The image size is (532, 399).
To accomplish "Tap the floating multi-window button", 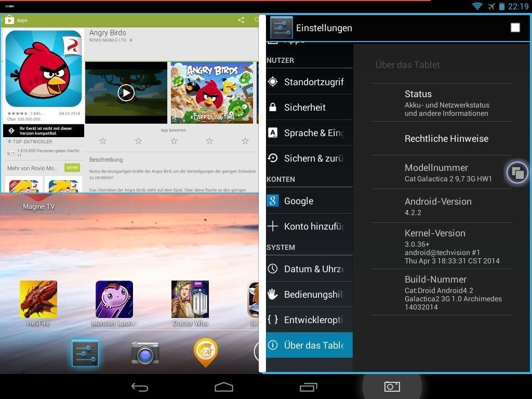I will [x=517, y=172].
